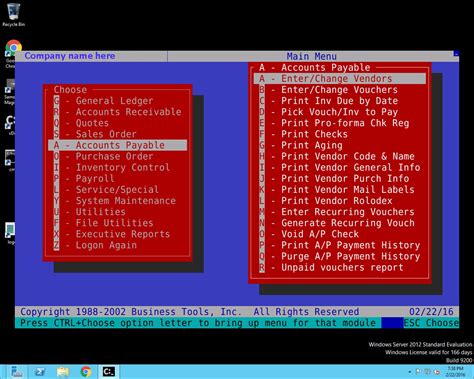The width and height of the screenshot is (474, 379).
Task: Choose Print Vendor General Info
Action: click(x=340, y=167)
